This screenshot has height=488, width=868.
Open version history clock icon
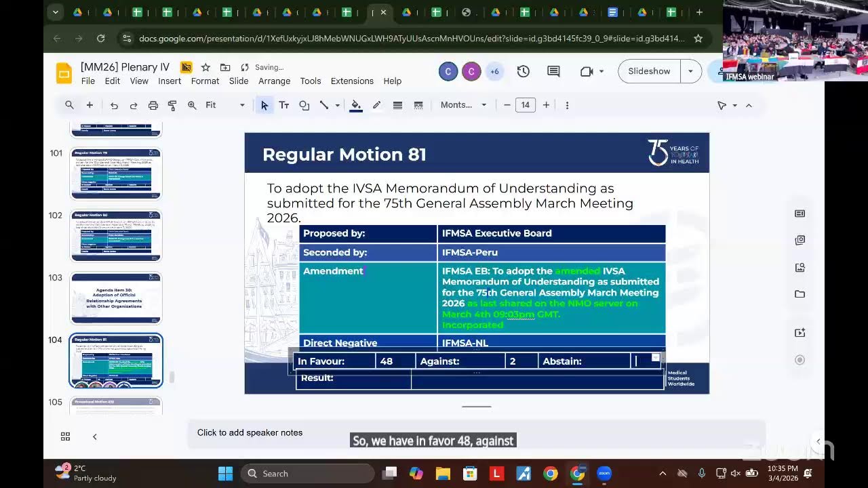pyautogui.click(x=523, y=71)
